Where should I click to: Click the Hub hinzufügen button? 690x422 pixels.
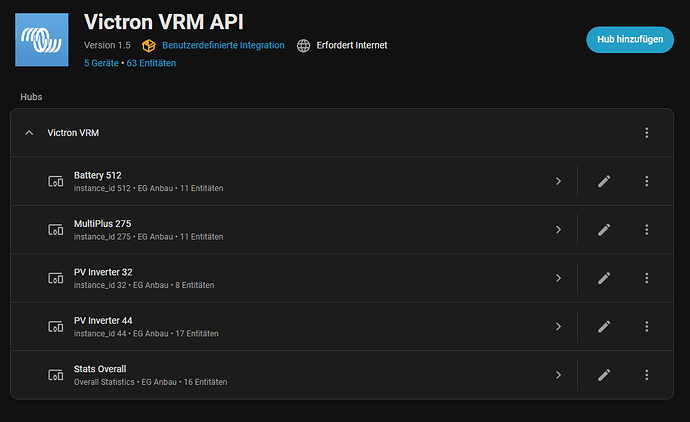click(x=629, y=40)
